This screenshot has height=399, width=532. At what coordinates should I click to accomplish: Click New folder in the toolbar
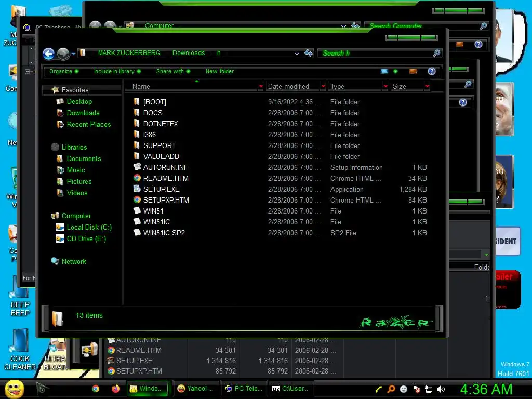[220, 71]
